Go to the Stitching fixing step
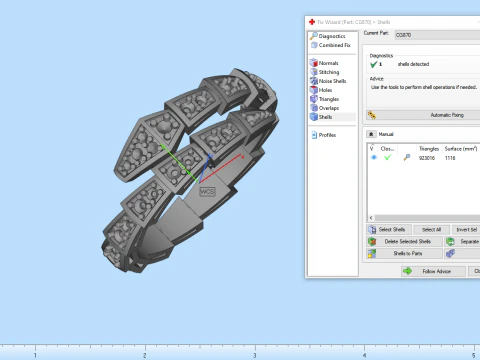Viewport: 480px width, 360px height. [324, 72]
